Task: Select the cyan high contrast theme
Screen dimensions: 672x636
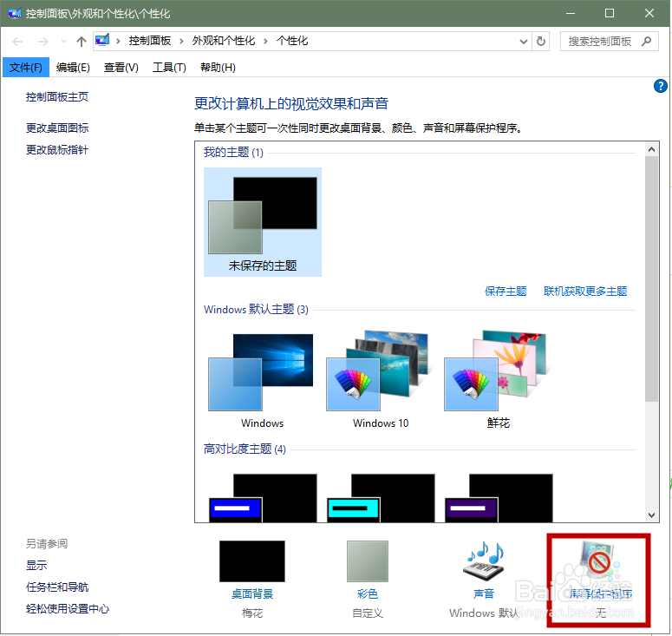Action: (381, 498)
